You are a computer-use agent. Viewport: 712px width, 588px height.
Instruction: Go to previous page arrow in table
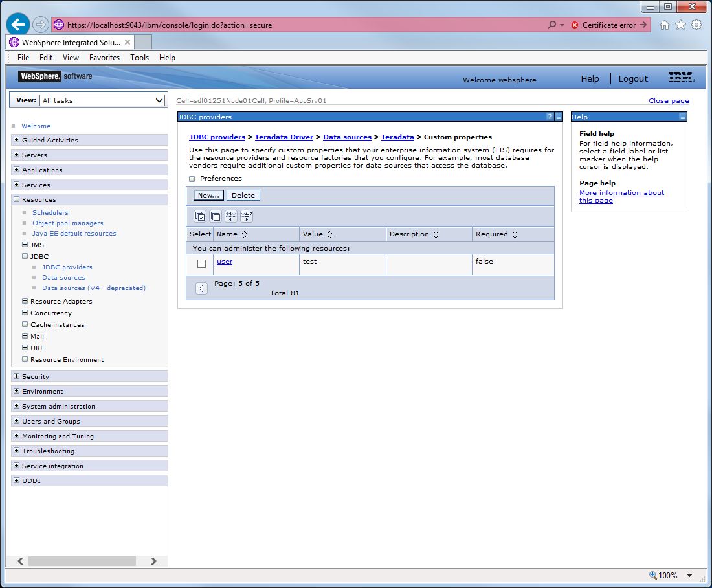pyautogui.click(x=201, y=288)
